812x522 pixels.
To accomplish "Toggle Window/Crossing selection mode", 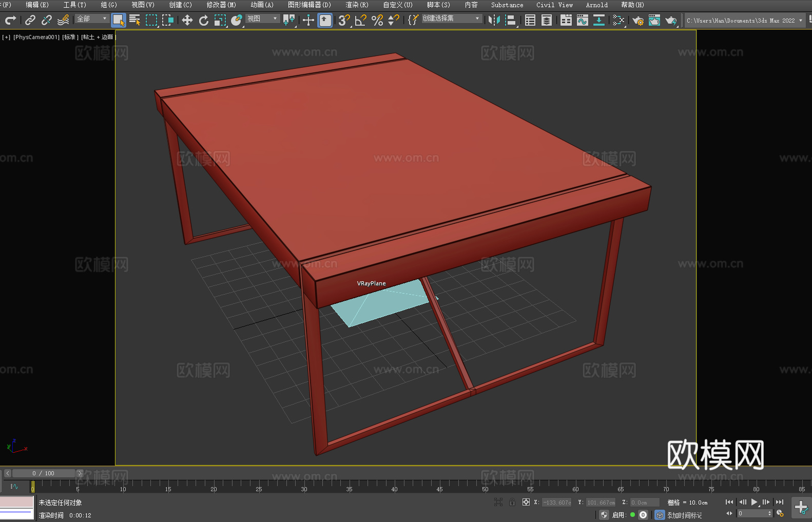I will tap(168, 20).
